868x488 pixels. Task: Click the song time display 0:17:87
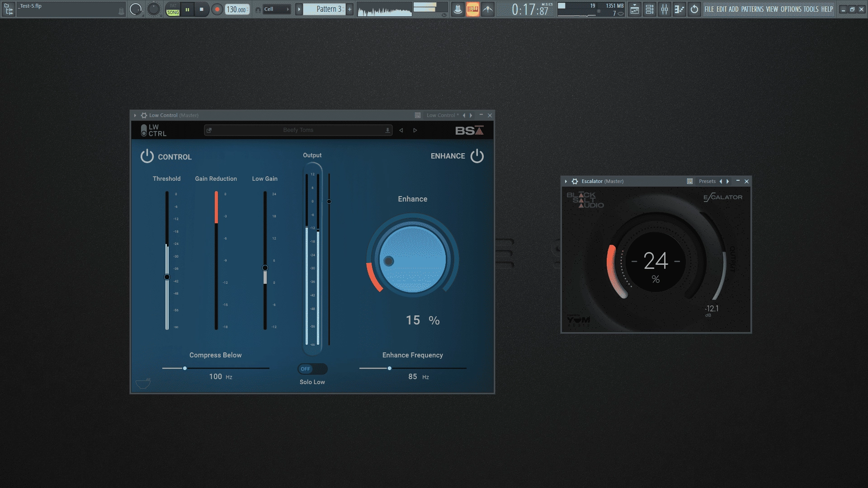530,9
